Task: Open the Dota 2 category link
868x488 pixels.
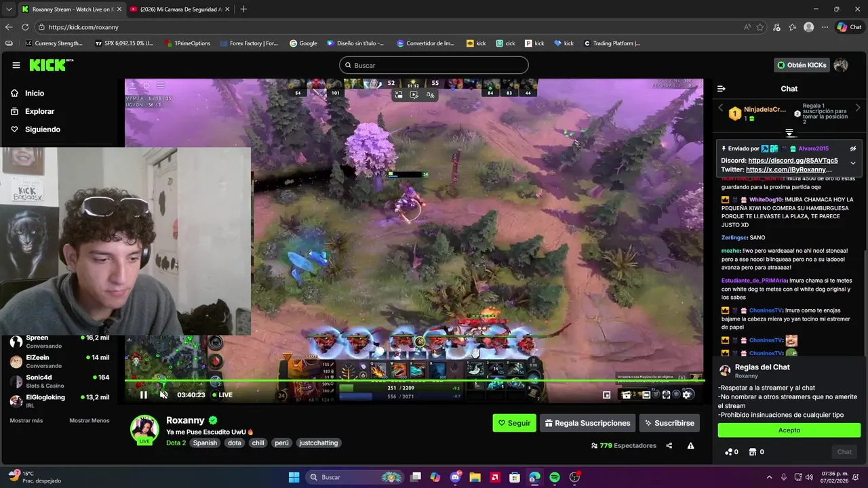Action: (x=176, y=443)
